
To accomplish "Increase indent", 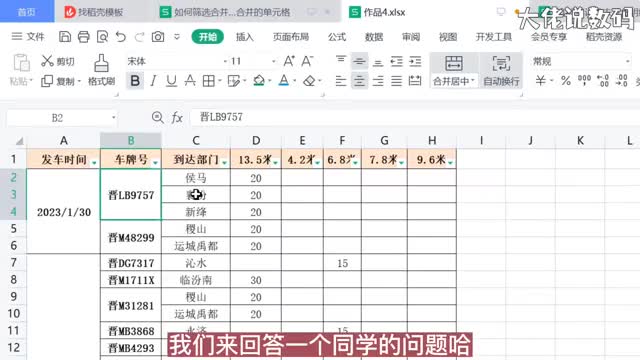I will tap(415, 61).
